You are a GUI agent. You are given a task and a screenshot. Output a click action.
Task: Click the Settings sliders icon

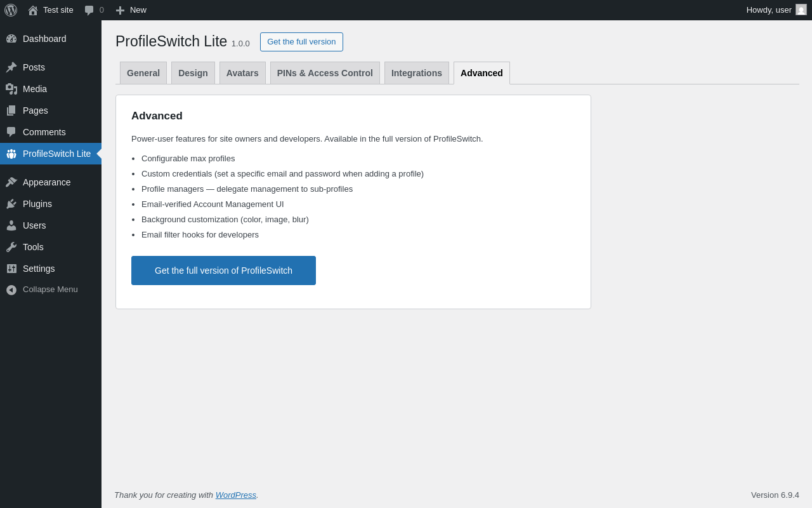click(11, 269)
